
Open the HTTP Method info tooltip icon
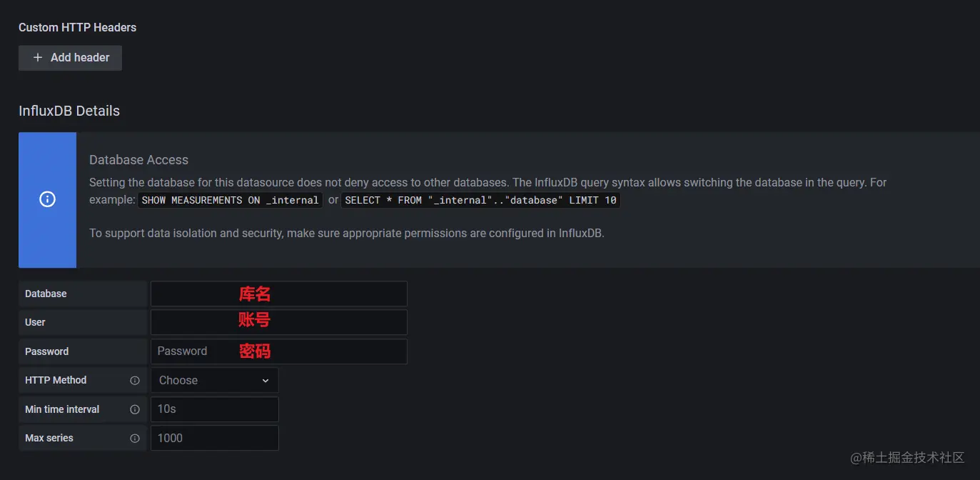pyautogui.click(x=135, y=381)
